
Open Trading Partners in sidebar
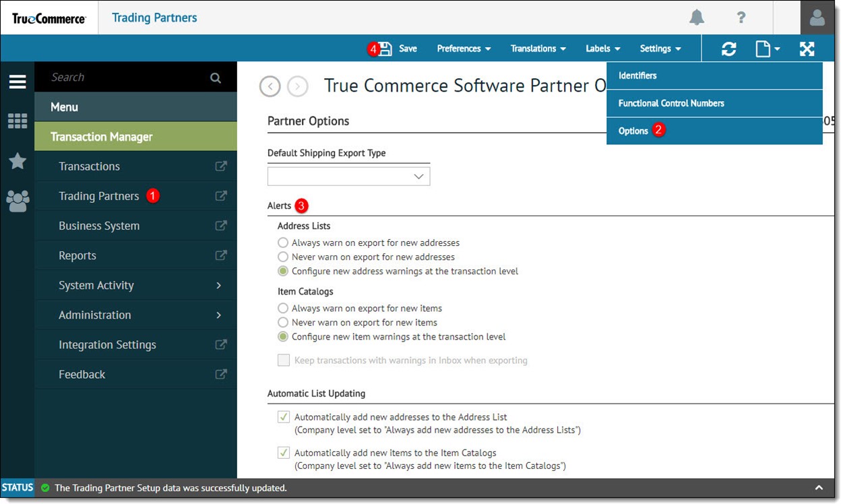[99, 196]
